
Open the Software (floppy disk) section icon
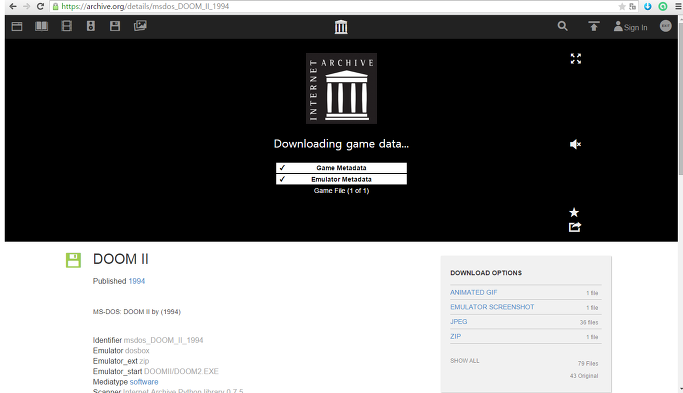tap(115, 26)
